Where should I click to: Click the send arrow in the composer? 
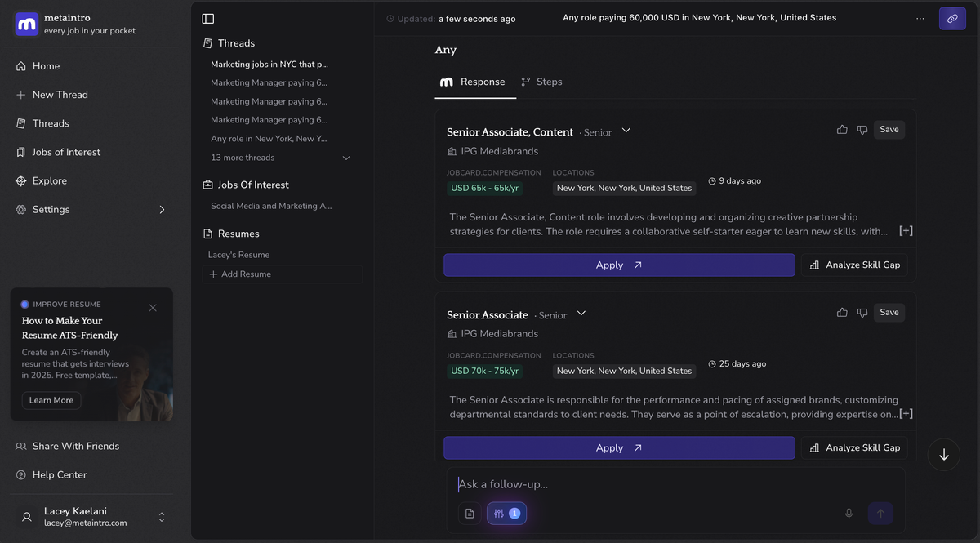click(880, 512)
